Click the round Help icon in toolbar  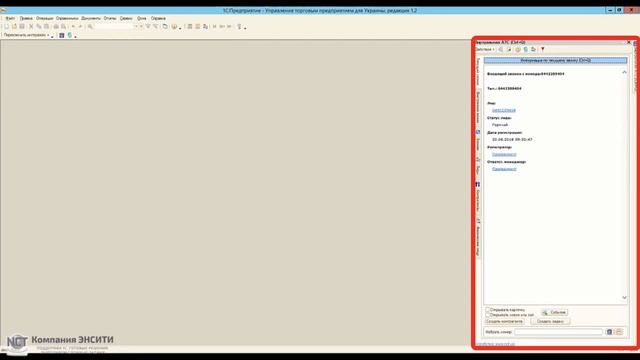(x=174, y=27)
